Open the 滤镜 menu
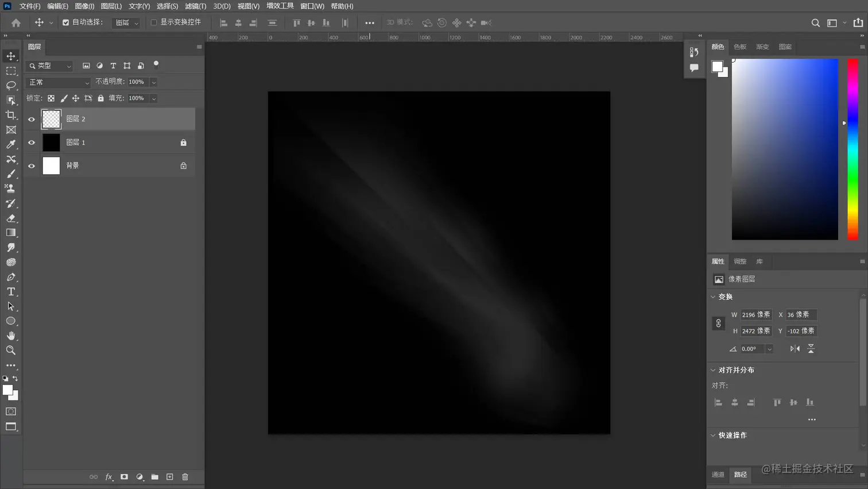Viewport: 868px width, 489px height. point(195,6)
